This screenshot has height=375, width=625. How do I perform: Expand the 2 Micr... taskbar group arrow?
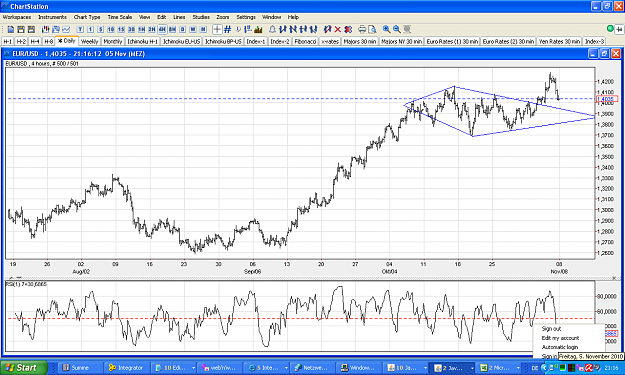(518, 368)
